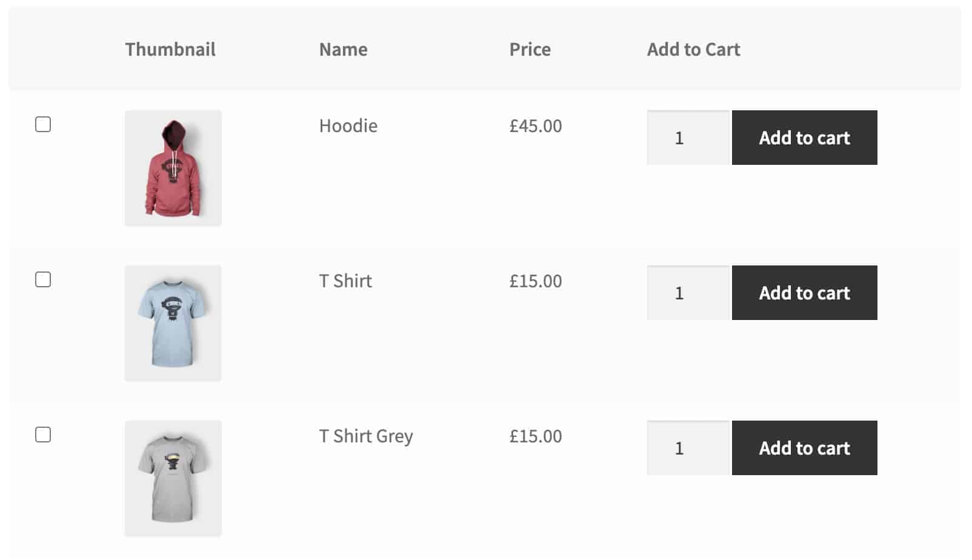This screenshot has height=560, width=972.
Task: Open the Hoodie product name link
Action: (348, 125)
